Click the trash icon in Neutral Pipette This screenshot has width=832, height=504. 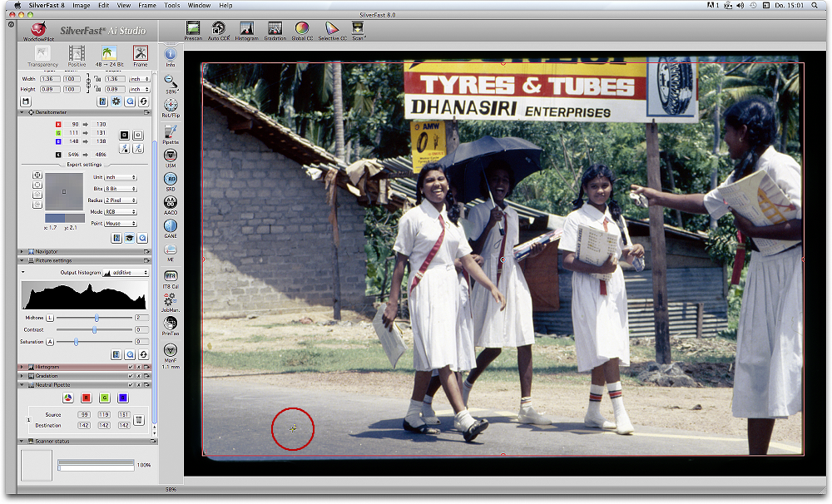pos(140,420)
